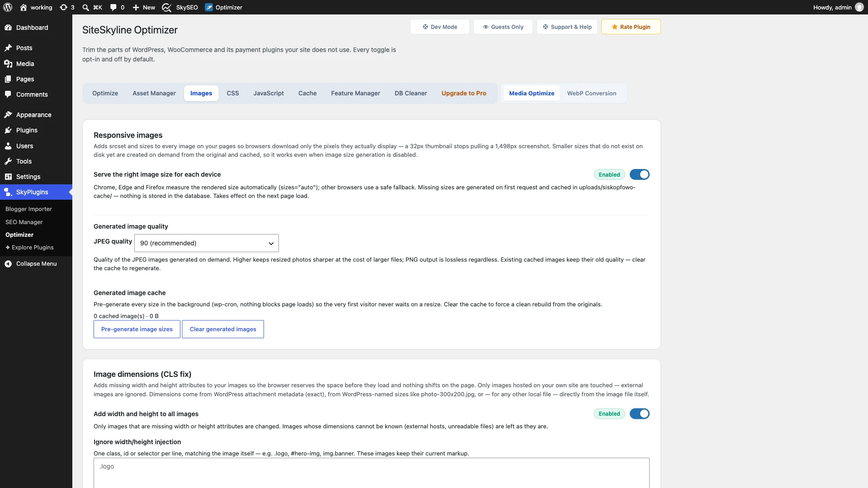Click Pre-generate image sizes button
This screenshot has width=868, height=488.
tap(137, 329)
